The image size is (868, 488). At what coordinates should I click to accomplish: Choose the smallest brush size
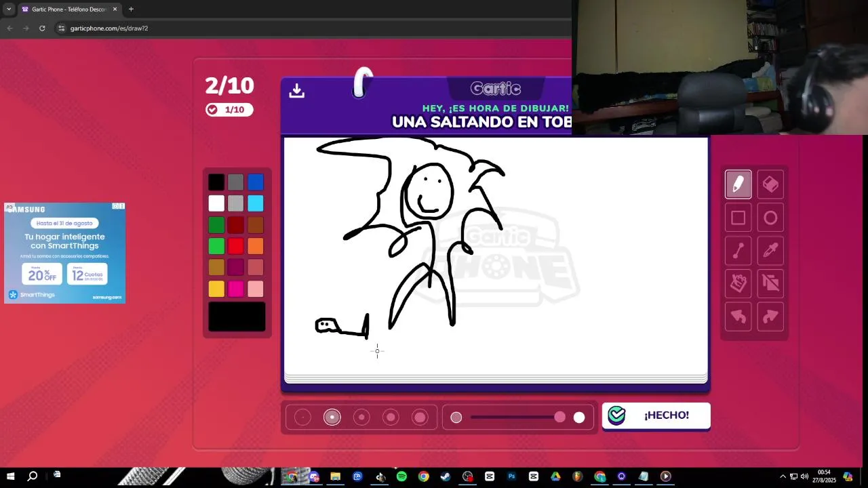coord(302,418)
